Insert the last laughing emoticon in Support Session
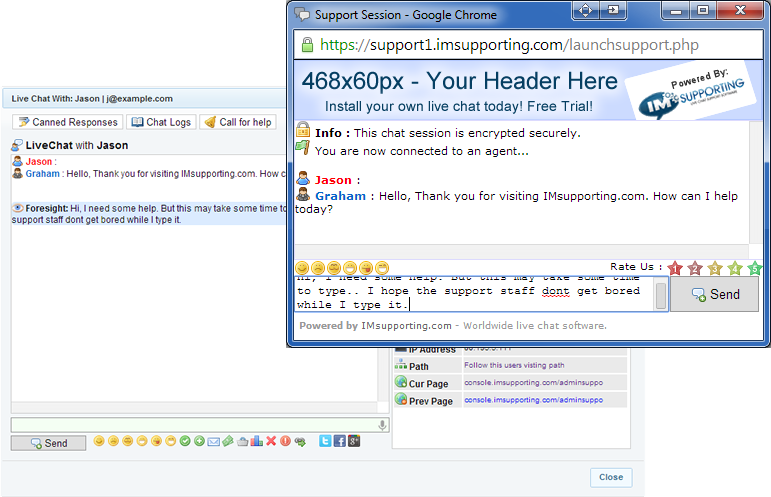Viewport: 771px width, 497px height. (382, 267)
